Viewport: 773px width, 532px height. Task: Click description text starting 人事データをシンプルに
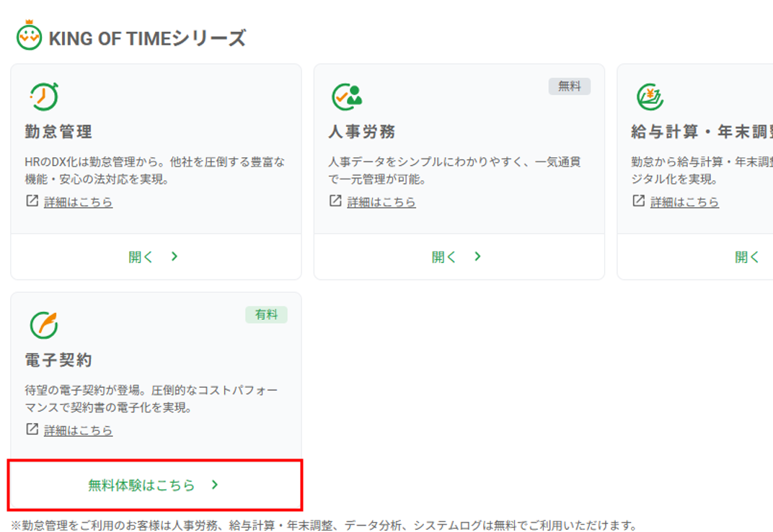pos(454,171)
